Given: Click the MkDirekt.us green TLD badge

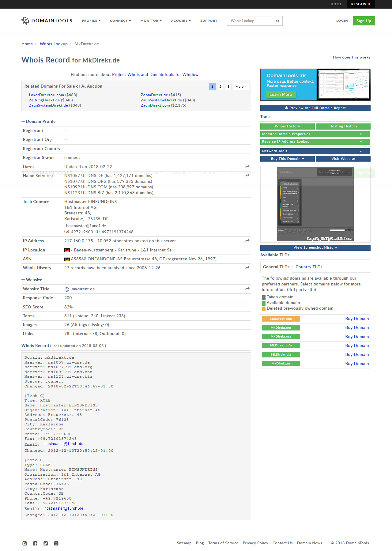Looking at the screenshot, I should pyautogui.click(x=281, y=364).
